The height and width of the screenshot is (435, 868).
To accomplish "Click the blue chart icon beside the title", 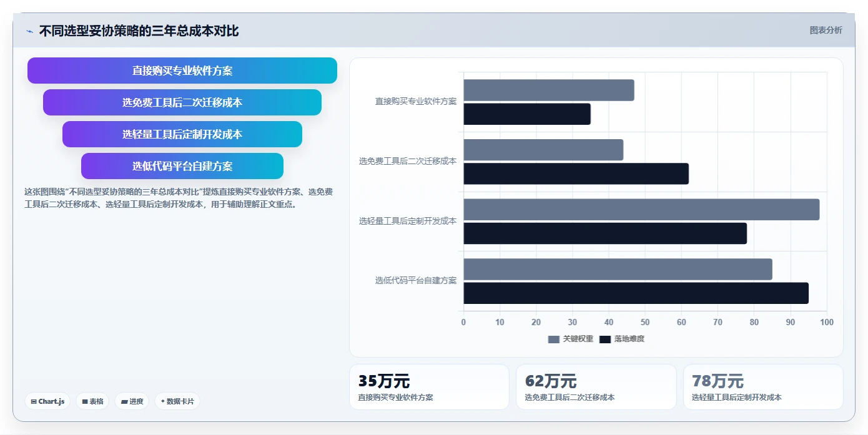I will pyautogui.click(x=29, y=31).
